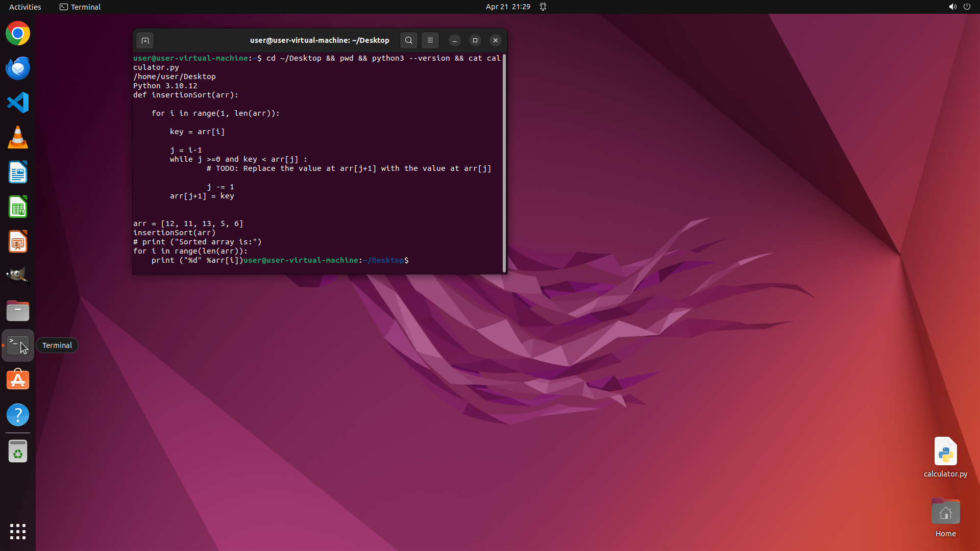Open the clock and calendar dropdown
This screenshot has width=980, height=551.
pyautogui.click(x=507, y=7)
